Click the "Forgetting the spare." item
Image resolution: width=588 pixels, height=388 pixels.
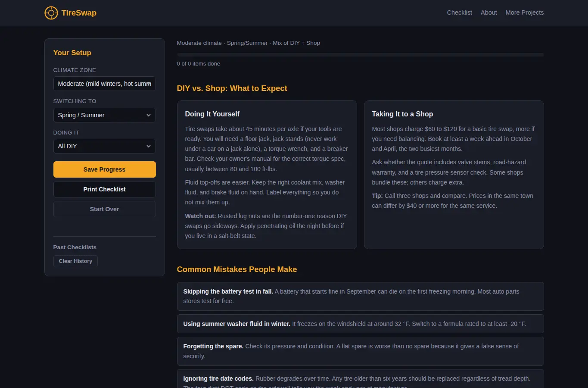click(x=360, y=351)
